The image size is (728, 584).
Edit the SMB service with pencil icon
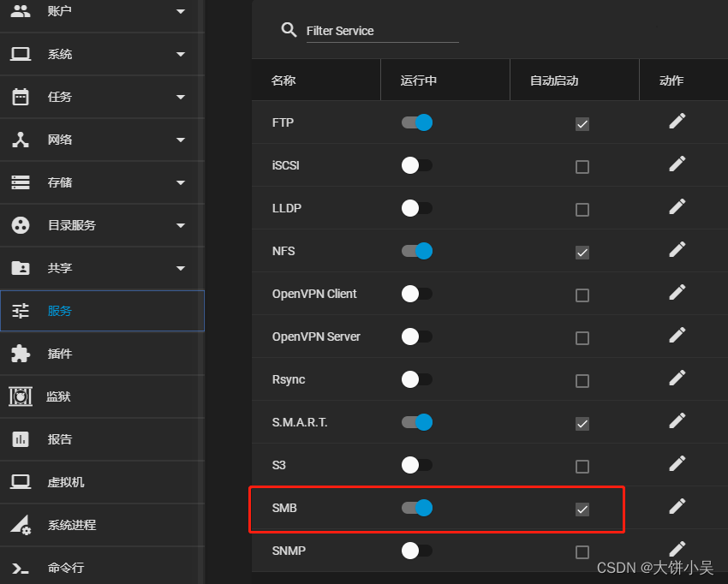point(677,506)
